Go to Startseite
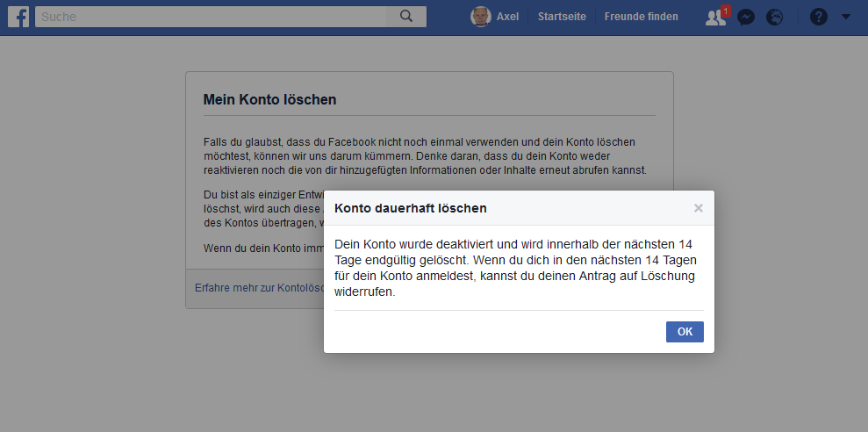Screen dimensions: 868x432 tap(562, 17)
